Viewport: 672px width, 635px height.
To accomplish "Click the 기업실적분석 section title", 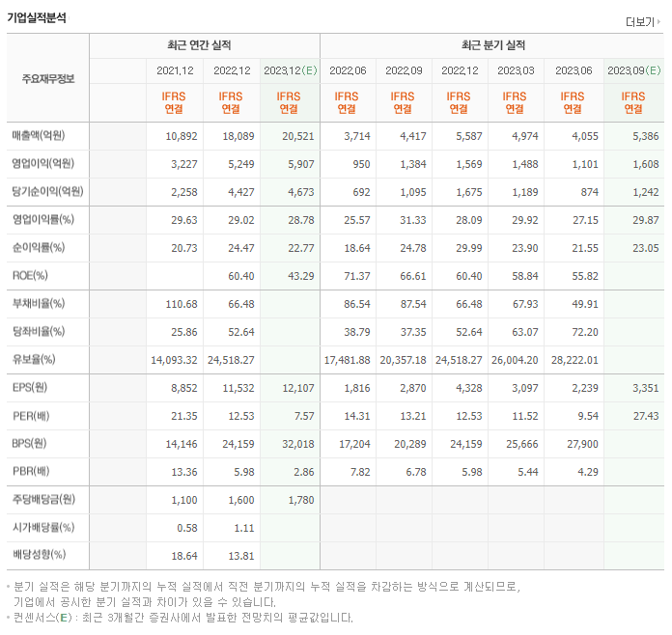I will tap(37, 18).
